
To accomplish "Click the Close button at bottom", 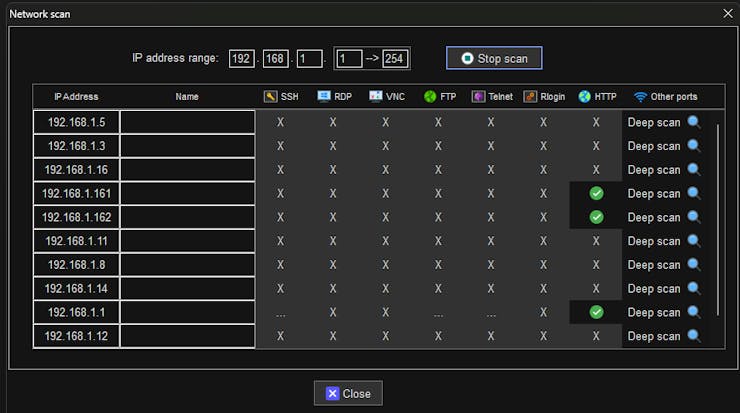I will click(x=348, y=393).
